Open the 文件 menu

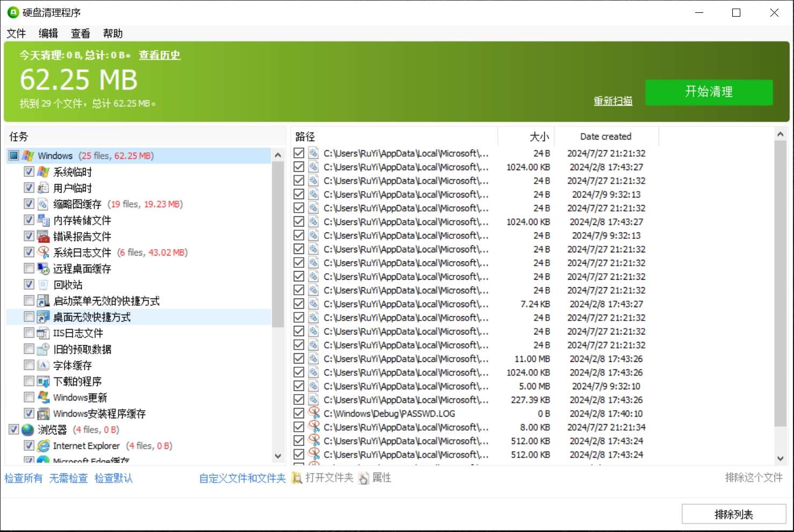point(16,33)
